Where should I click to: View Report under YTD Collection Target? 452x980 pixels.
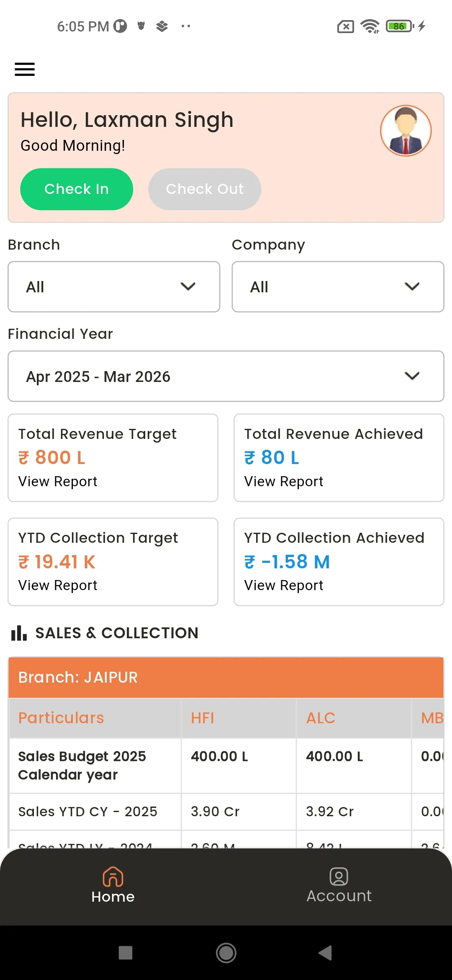58,585
